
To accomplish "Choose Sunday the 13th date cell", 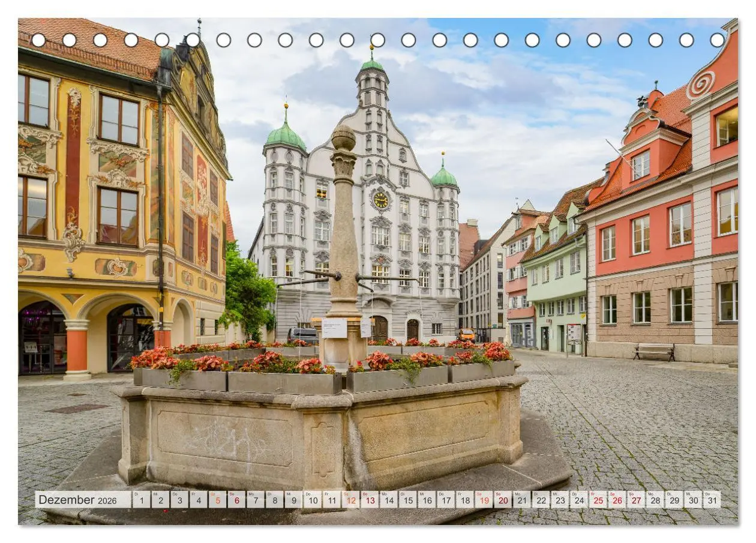I will [x=369, y=500].
